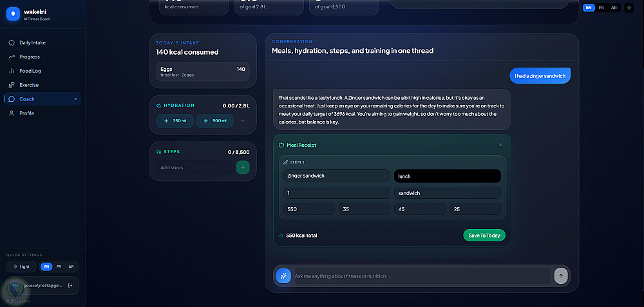The width and height of the screenshot is (644, 307).
Task: Open Daily Intake in the sidebar
Action: (x=32, y=42)
